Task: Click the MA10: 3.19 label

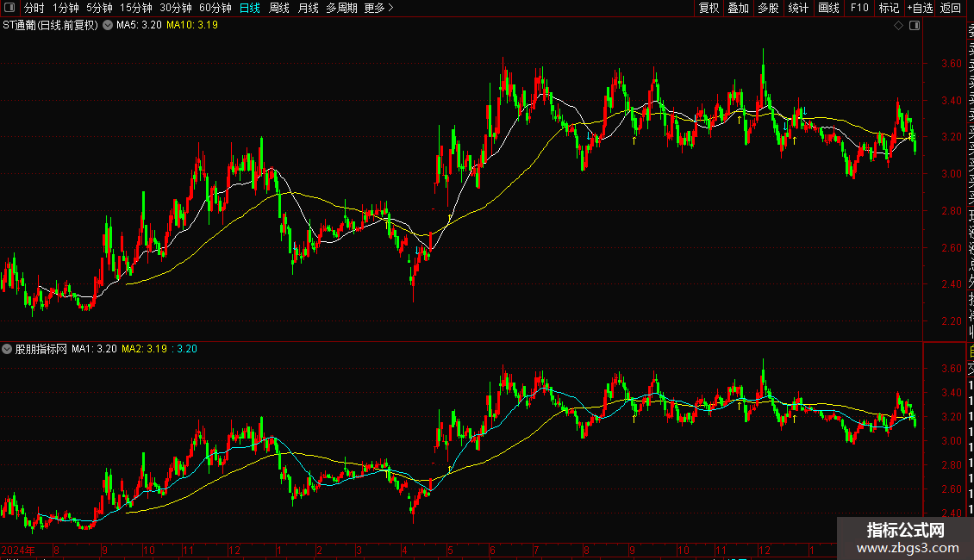Action: [x=192, y=26]
